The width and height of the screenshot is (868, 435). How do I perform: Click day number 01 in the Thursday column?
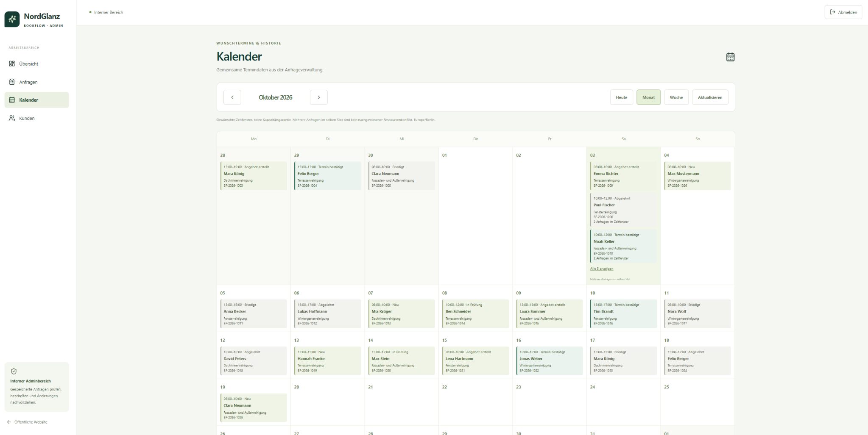coord(444,155)
